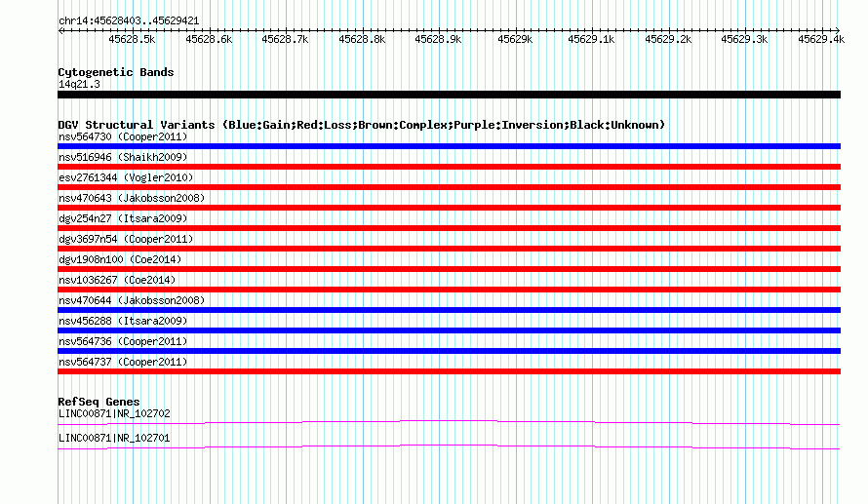Screen dimensions: 868x504
Task: Click the nsv470643 (Jakobsson2008) label
Action: (132, 198)
